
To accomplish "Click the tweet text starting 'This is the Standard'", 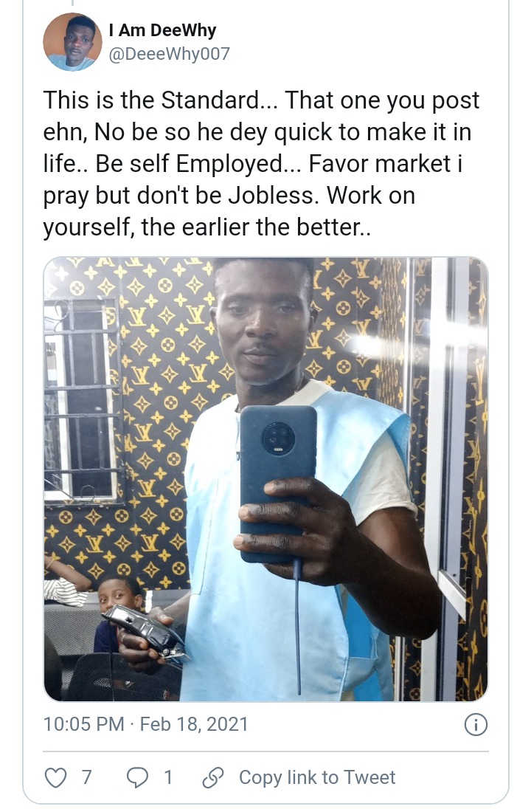I will click(261, 164).
